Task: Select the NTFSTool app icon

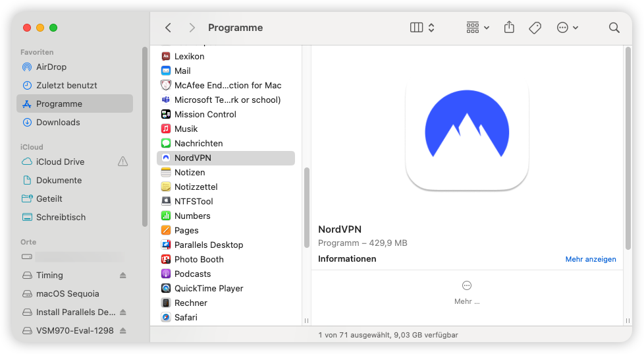Action: 166,201
